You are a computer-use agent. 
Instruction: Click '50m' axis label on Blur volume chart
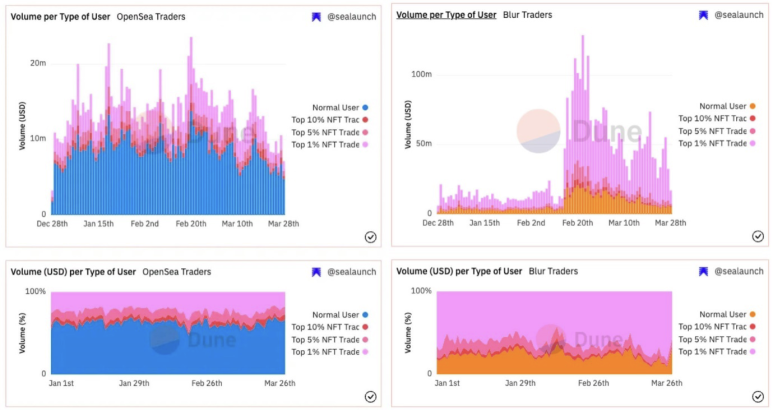(424, 144)
